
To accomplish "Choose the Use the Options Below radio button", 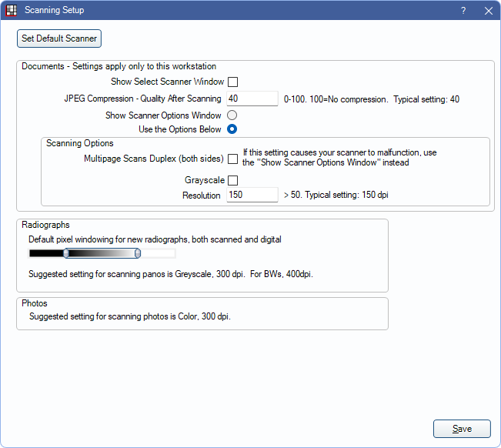I will (232, 129).
